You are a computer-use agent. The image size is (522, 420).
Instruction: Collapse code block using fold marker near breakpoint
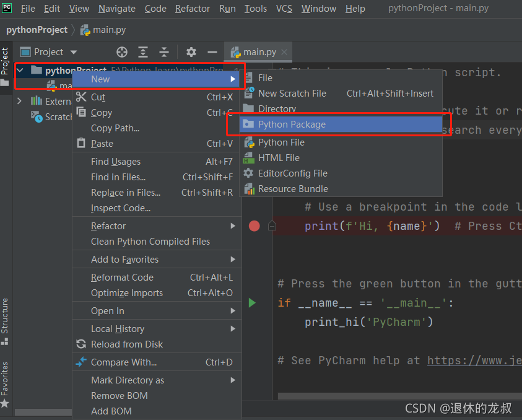point(272,226)
